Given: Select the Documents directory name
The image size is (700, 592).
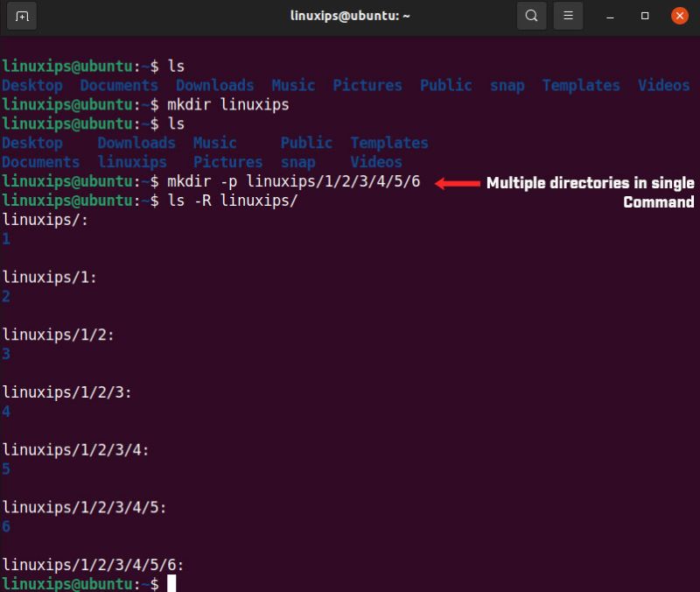Looking at the screenshot, I should point(119,85).
